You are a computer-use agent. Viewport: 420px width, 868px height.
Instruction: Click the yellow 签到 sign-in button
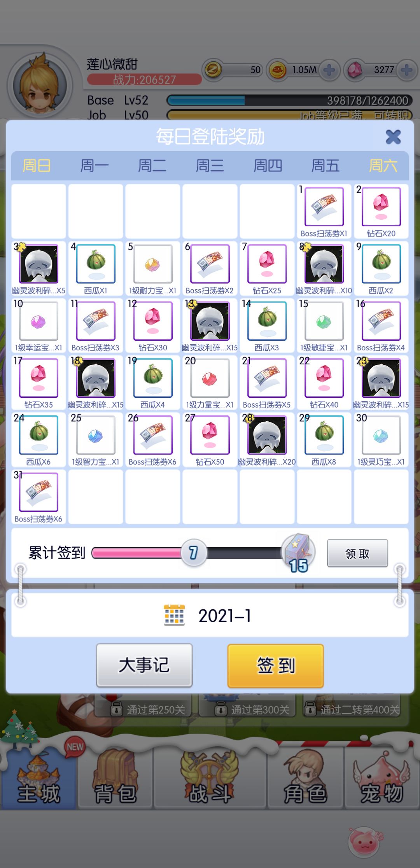[x=276, y=665]
